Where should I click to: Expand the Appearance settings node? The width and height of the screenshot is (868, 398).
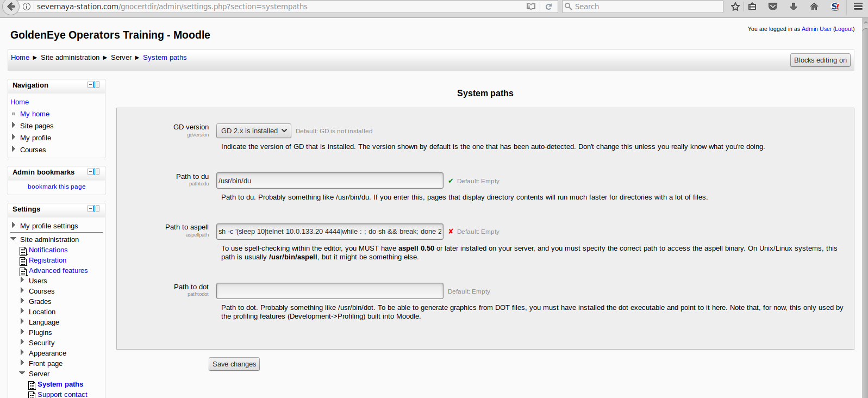click(x=22, y=353)
